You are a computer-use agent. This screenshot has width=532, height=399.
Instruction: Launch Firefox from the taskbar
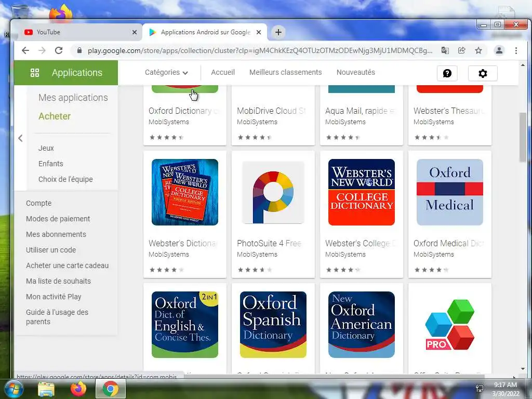click(x=78, y=389)
